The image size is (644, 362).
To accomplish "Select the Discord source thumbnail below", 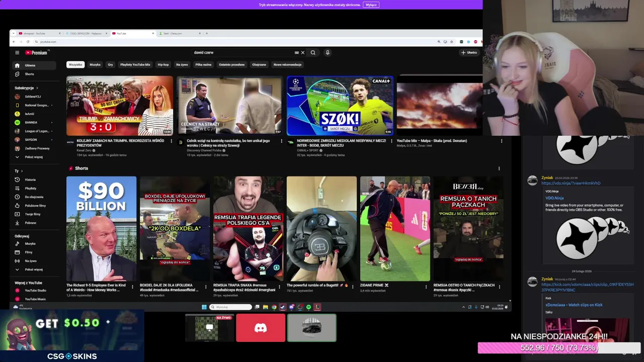I will (261, 328).
